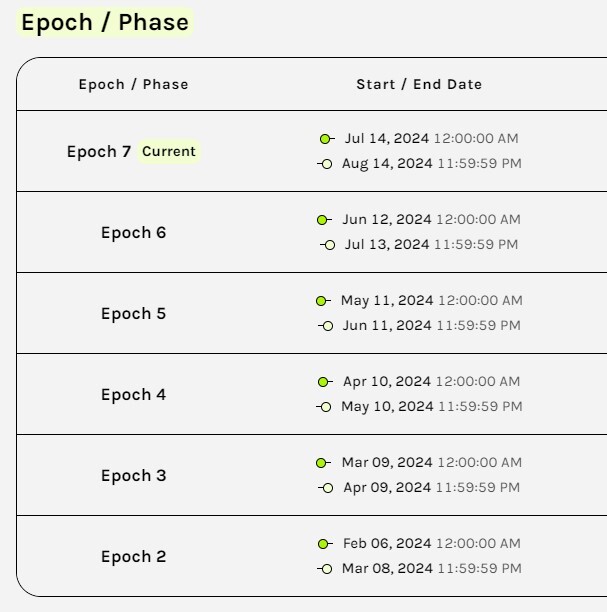The image size is (607, 612).
Task: Click the Epoch 6 end date hollow marker
Action: tap(328, 245)
